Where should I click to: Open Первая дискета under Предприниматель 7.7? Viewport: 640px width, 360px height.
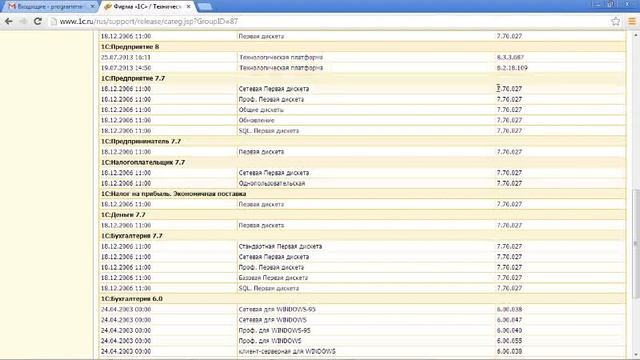[x=261, y=152]
